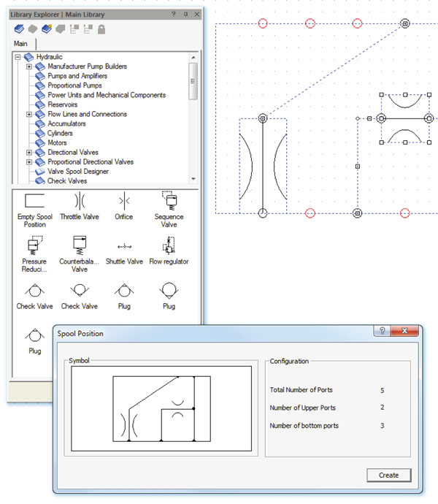This screenshot has height=504, width=438.
Task: Expand Proportional Directional Valves node
Action: (x=29, y=161)
